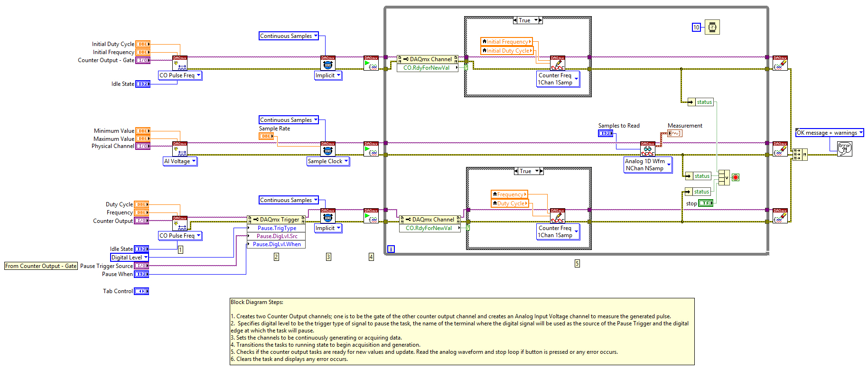Viewport: 868px width, 369px height.
Task: Select the compound OR node before the loop stop
Action: [724, 177]
